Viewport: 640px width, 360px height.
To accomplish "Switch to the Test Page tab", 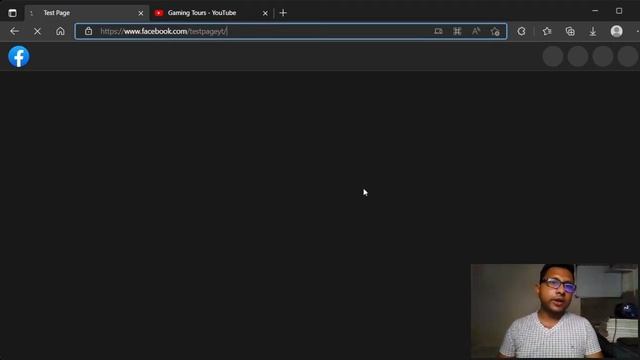I will point(86,13).
